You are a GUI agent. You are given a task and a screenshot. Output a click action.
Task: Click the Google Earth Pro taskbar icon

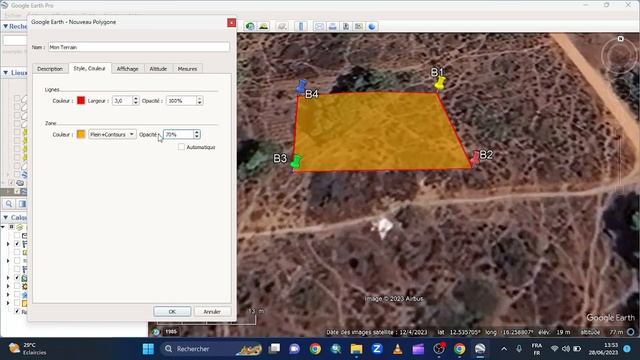tap(480, 349)
